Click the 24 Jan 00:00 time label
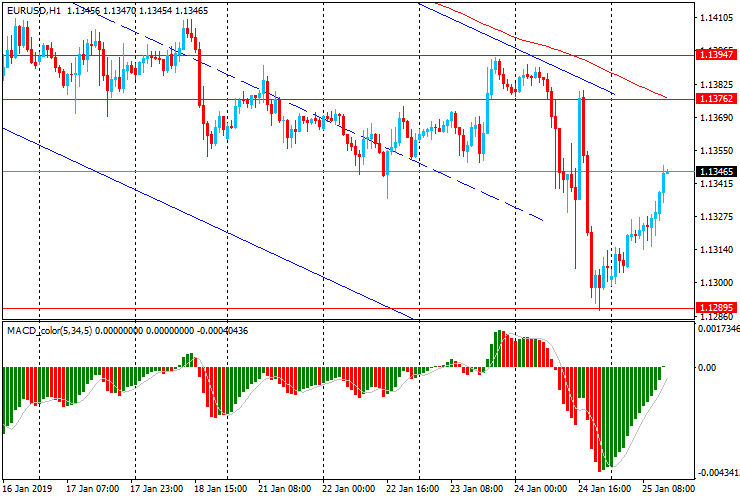This screenshot has height=500, width=740. (541, 489)
